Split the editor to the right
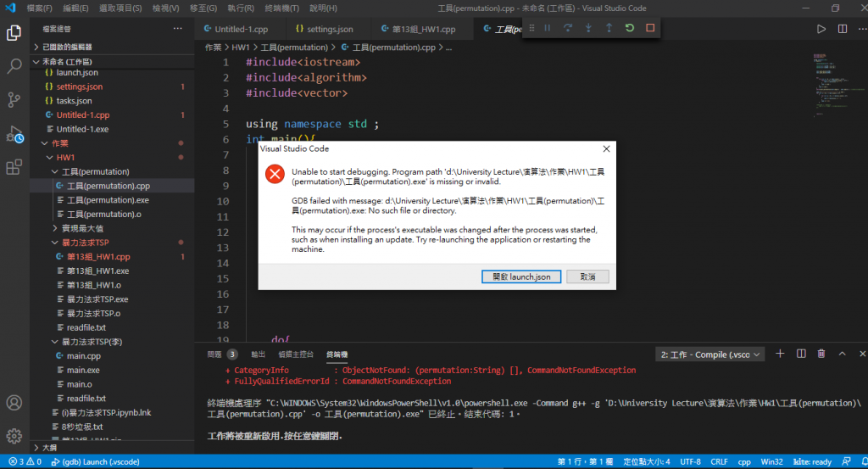The image size is (868, 469). pos(842,29)
